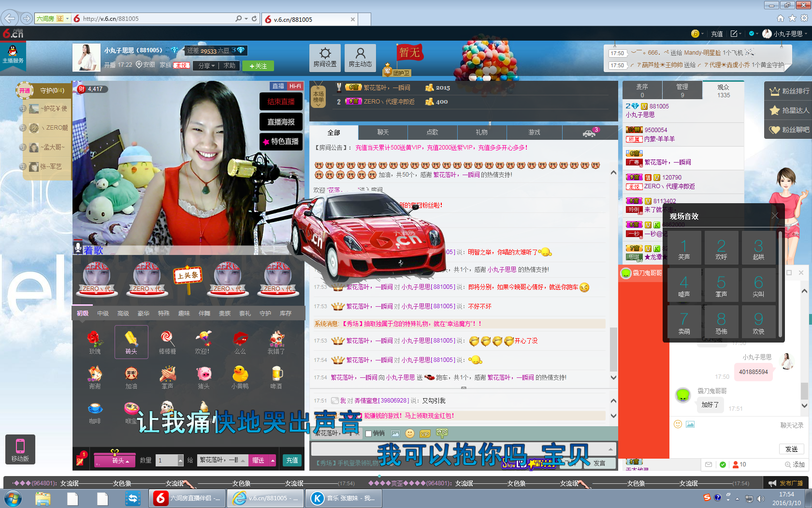The height and width of the screenshot is (508, 812).
Task: Click the image upload icon in chat toolbar
Action: click(395, 434)
